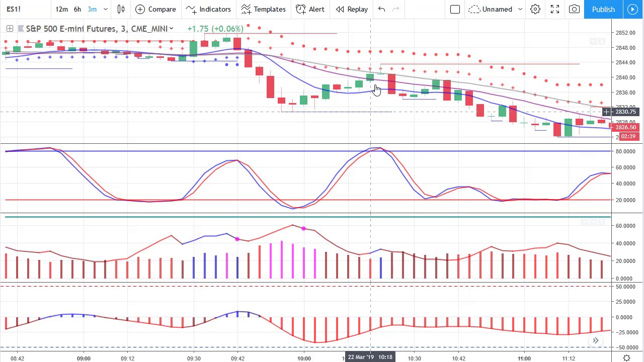Open the Unnamed cloud save menu
644x362 pixels.
click(491, 9)
